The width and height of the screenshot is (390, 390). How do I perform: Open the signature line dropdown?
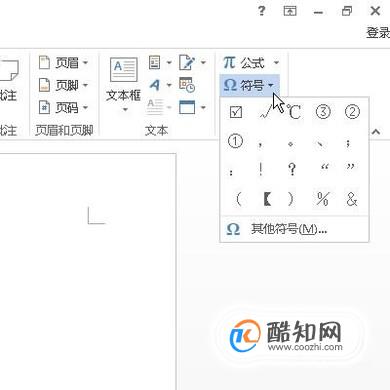pyautogui.click(x=192, y=62)
